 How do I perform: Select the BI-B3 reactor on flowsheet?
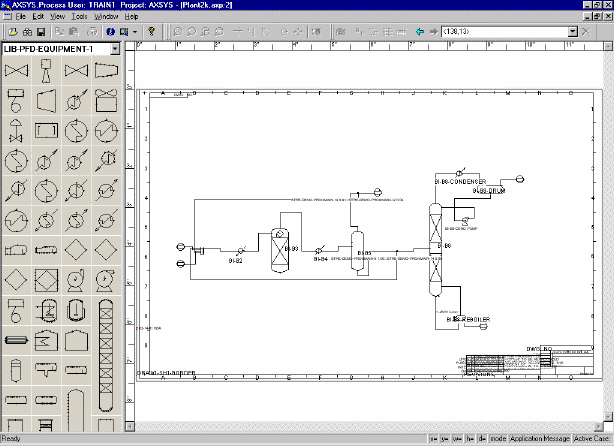click(280, 250)
